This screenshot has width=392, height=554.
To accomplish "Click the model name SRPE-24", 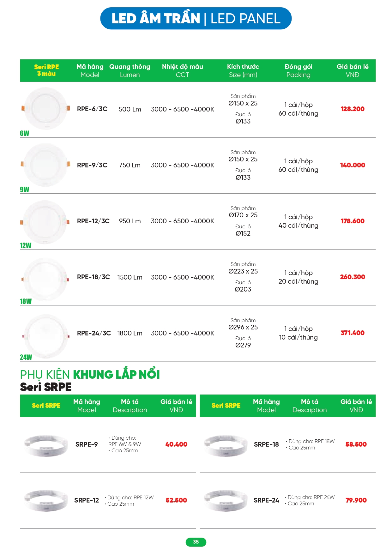I will [x=266, y=500].
